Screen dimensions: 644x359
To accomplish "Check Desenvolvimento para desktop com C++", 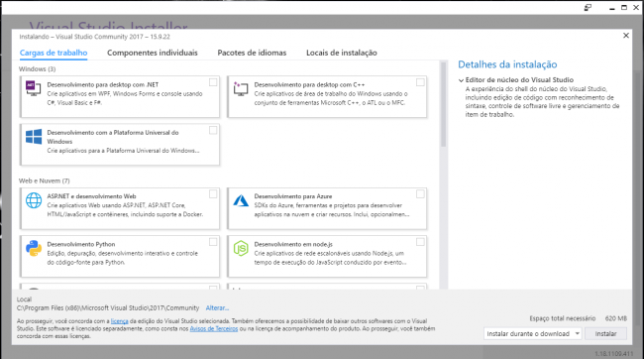I will coord(420,82).
